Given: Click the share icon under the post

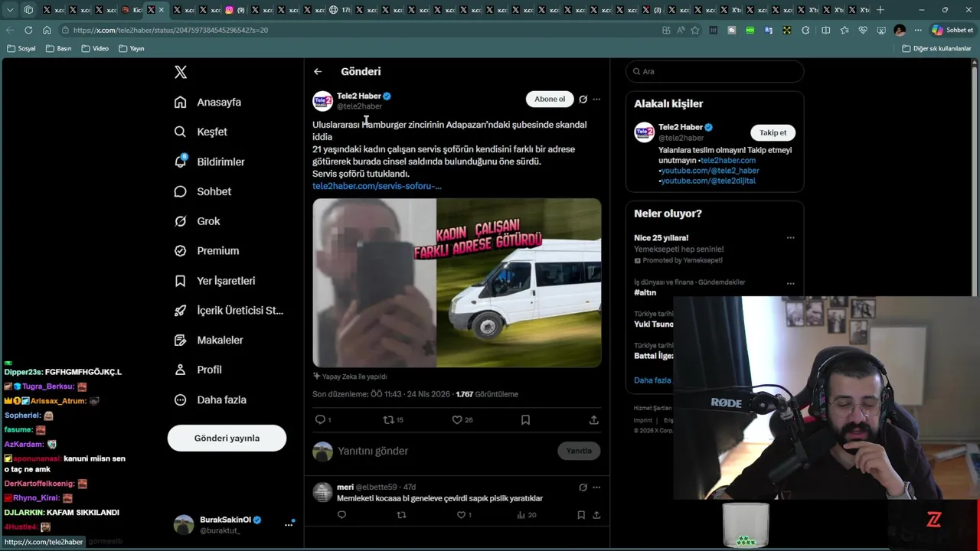Looking at the screenshot, I should click(593, 419).
